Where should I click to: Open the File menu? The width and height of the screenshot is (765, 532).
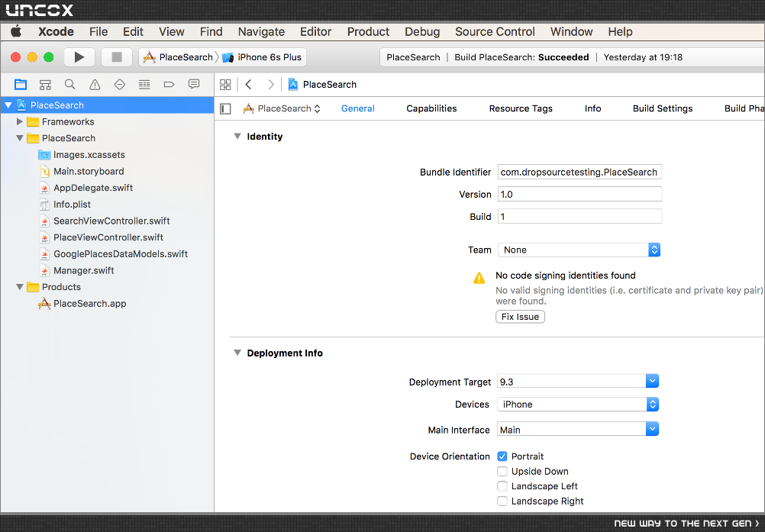click(x=98, y=32)
